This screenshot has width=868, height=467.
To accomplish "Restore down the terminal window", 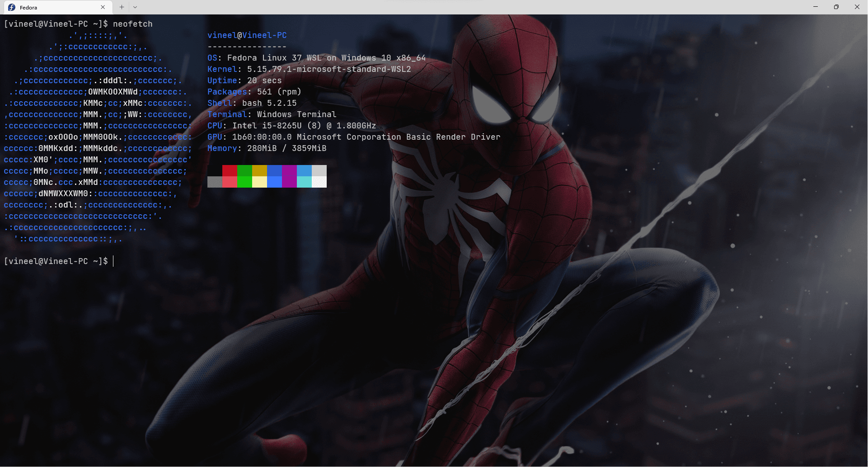I will 836,7.
